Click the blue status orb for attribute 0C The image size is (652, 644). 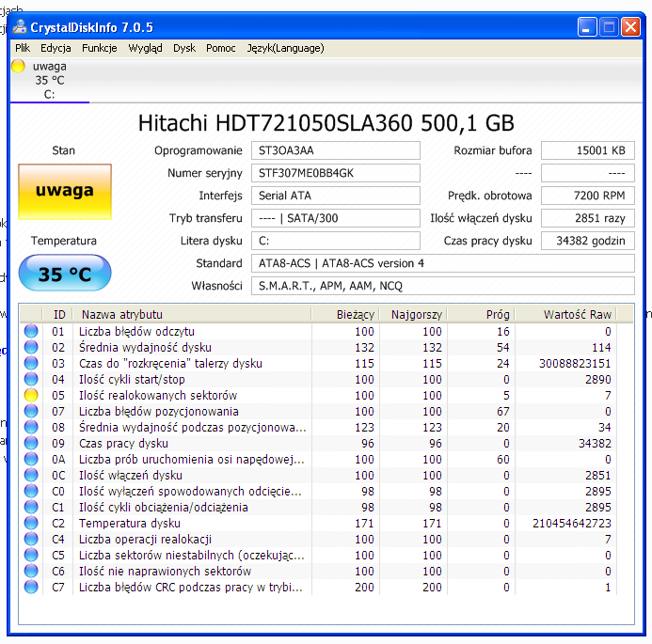31,475
